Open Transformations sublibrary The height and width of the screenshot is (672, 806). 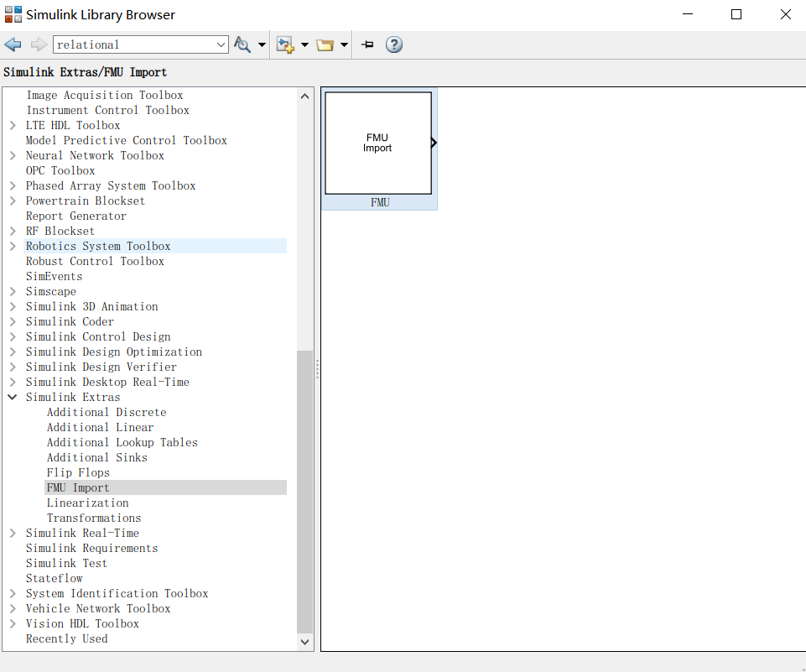[94, 518]
